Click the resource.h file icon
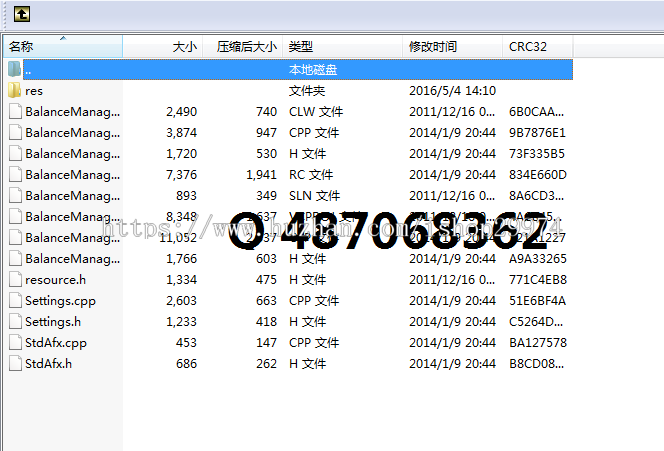 coord(15,279)
